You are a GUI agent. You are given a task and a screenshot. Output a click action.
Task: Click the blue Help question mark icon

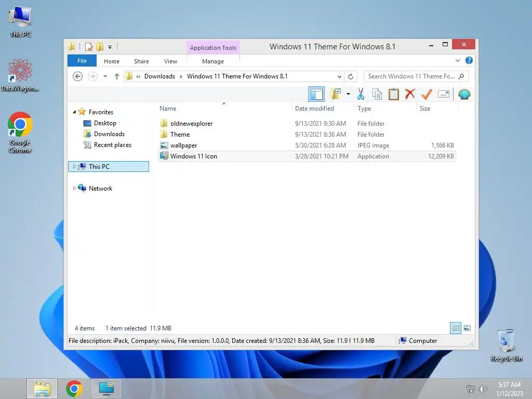coord(469,60)
